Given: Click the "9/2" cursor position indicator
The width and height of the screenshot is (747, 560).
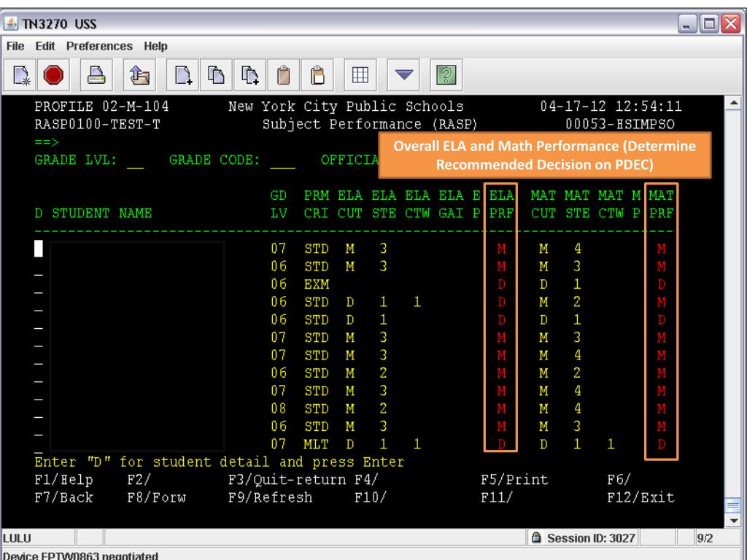Looking at the screenshot, I should (705, 538).
